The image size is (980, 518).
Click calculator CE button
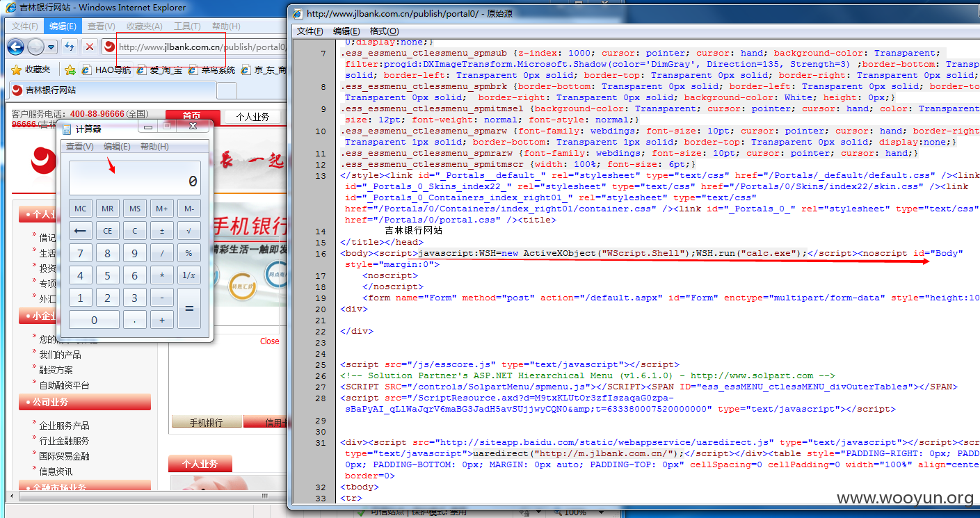[108, 231]
